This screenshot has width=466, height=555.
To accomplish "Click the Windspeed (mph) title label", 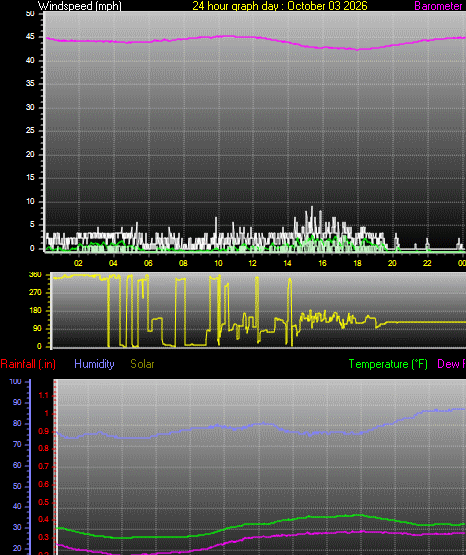I will [80, 6].
